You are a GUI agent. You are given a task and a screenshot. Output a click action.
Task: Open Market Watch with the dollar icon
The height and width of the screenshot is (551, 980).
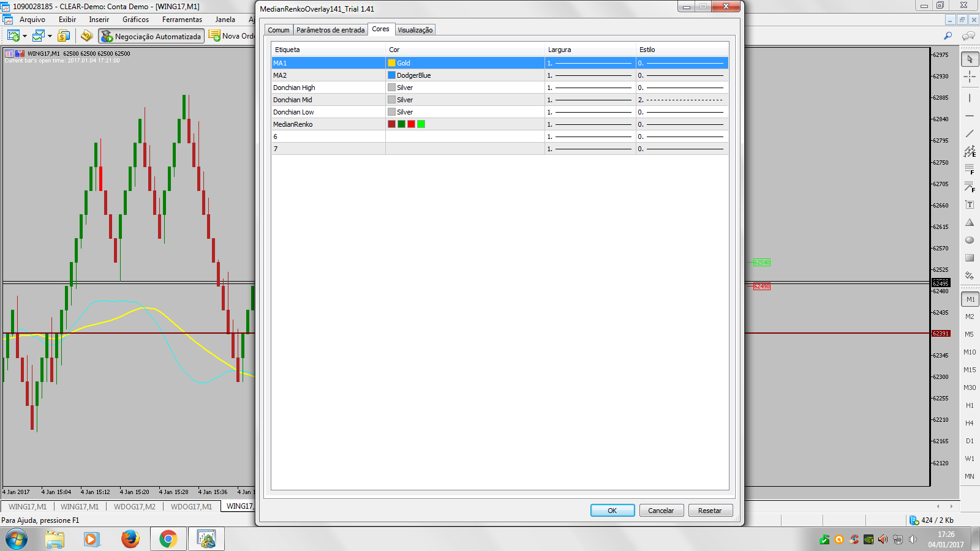(64, 36)
